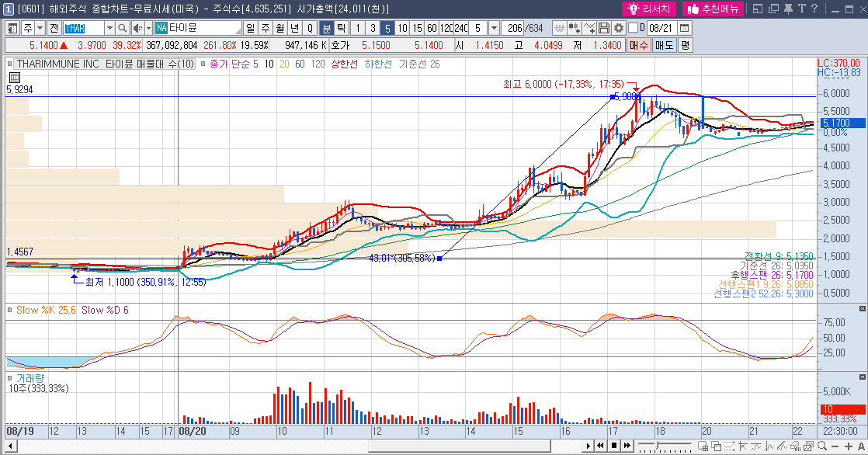Click the left panel collapse icon

point(12,28)
